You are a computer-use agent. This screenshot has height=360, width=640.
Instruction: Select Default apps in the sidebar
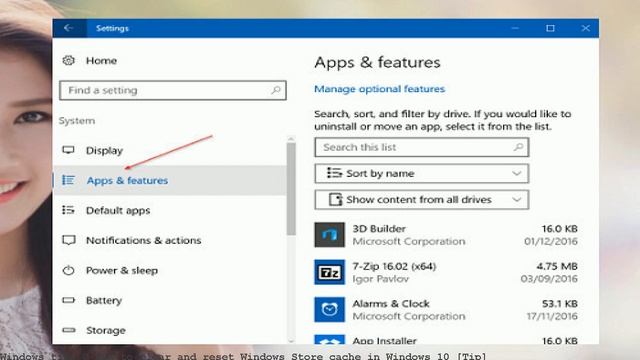tap(170, 210)
